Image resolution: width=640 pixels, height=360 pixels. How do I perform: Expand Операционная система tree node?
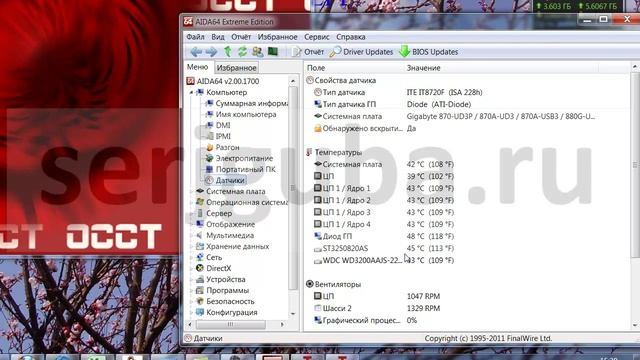click(191, 202)
